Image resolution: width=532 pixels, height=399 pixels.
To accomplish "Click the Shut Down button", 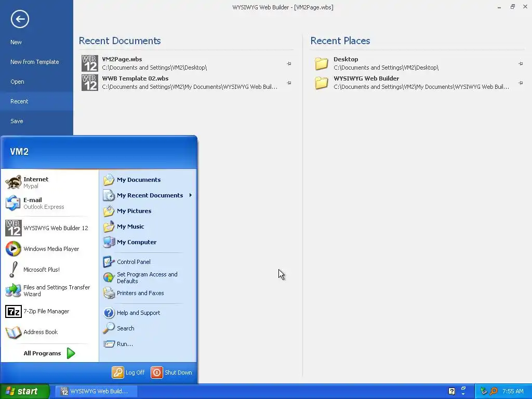I will (171, 373).
